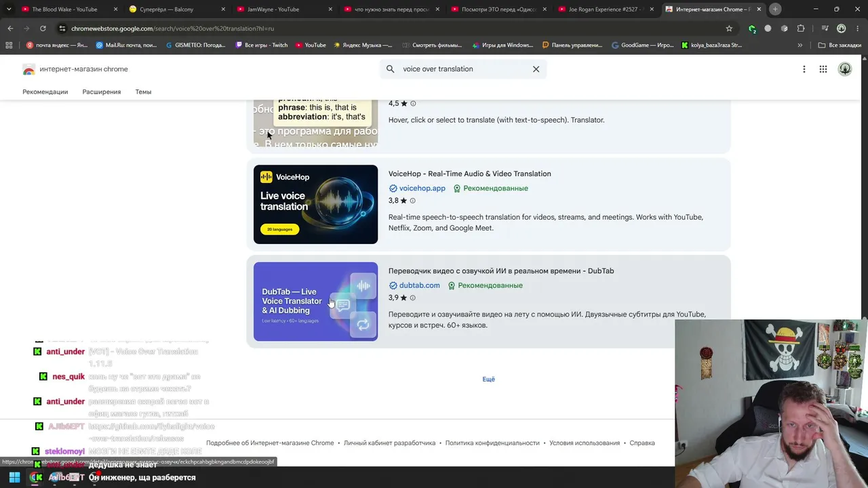Viewport: 868px width, 488px height.
Task: Open the Web Store more options menu
Action: point(804,69)
